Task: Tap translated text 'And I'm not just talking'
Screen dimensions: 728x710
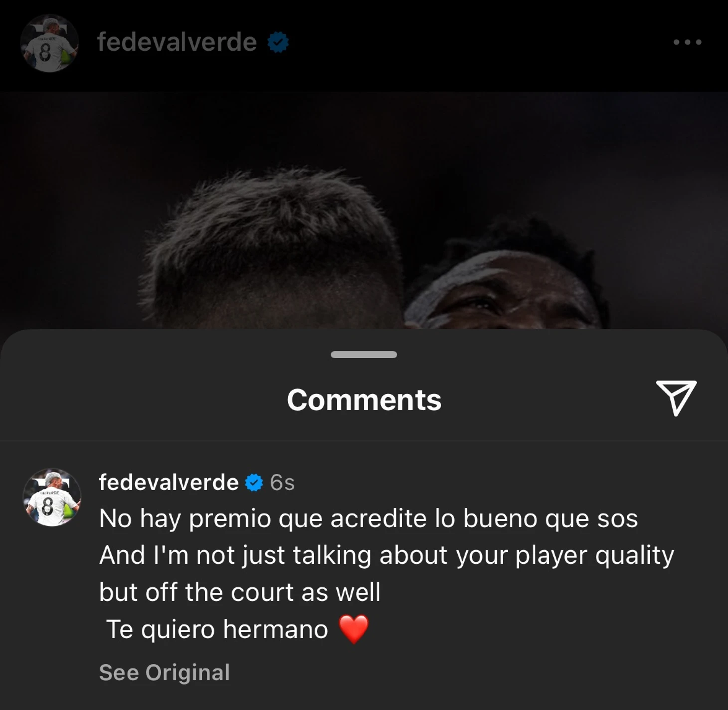Action: point(386,555)
